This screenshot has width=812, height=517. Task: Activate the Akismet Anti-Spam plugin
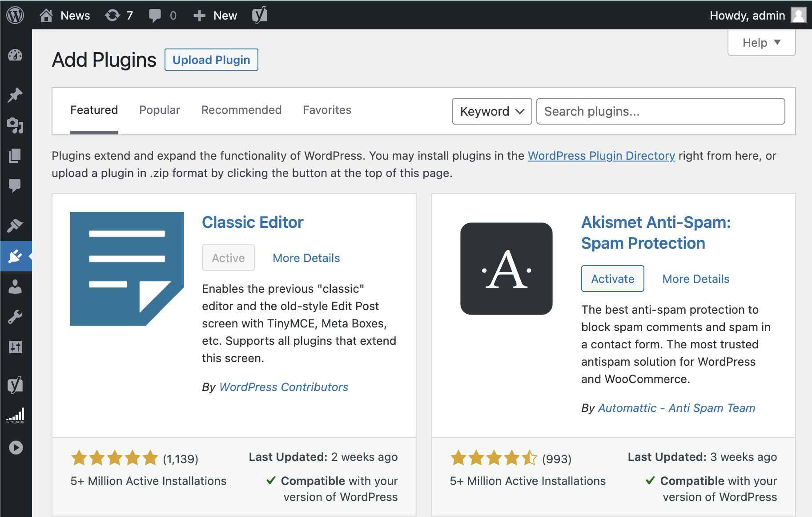613,279
